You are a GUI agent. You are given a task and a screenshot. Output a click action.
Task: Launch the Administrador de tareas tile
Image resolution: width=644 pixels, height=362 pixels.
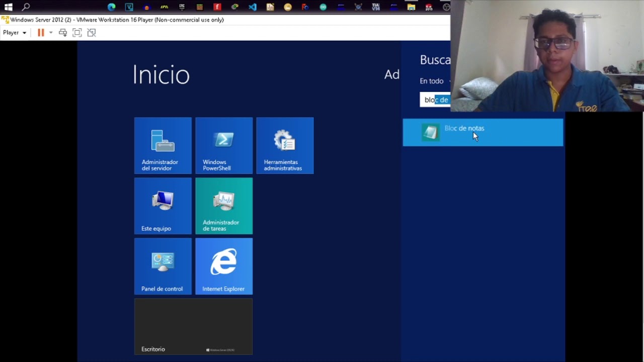[x=224, y=206]
